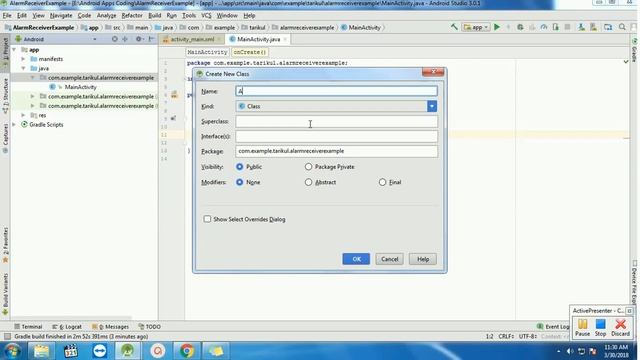Collapse the app tree node
The image size is (640, 360).
point(14,50)
